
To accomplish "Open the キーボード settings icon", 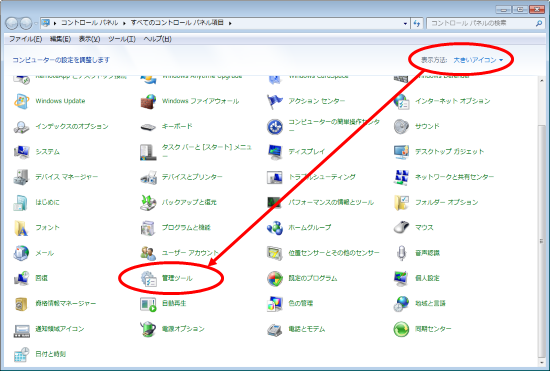I will click(148, 126).
